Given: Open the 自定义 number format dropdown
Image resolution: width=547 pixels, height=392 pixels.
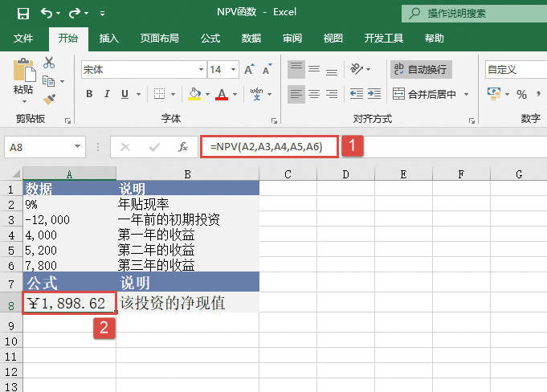Looking at the screenshot, I should point(514,70).
